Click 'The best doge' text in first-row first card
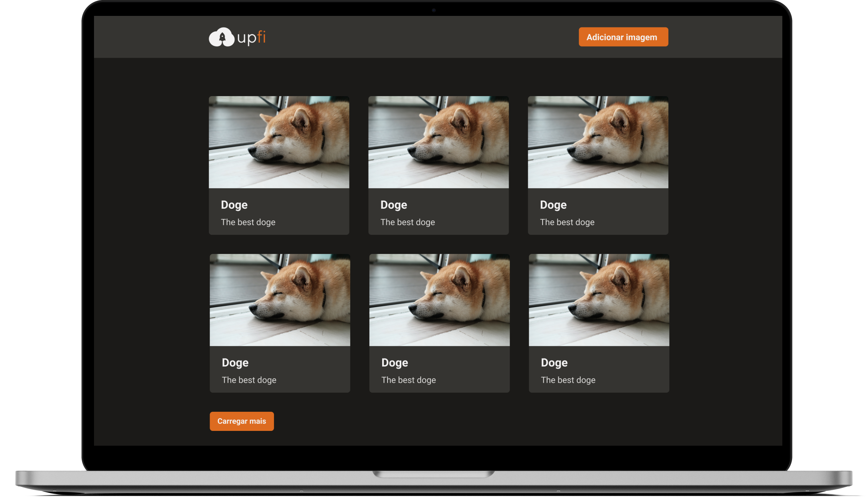This screenshot has height=497, width=868. 248,222
